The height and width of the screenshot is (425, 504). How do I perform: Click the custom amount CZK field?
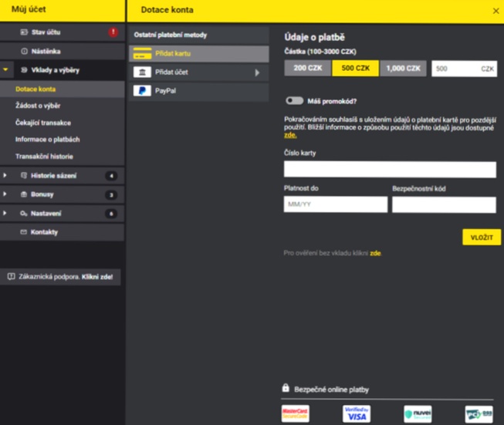tap(464, 69)
